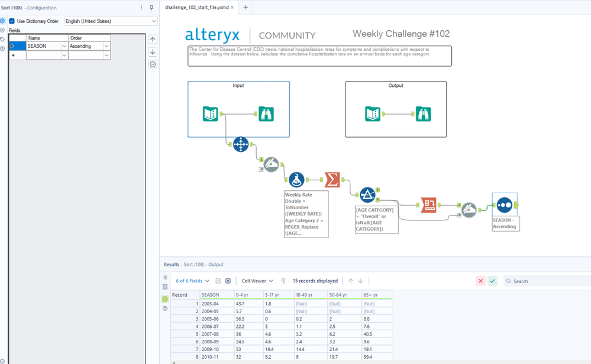Move selected sort field up arrow
Viewport: 591px width, 364px height.
[x=153, y=40]
